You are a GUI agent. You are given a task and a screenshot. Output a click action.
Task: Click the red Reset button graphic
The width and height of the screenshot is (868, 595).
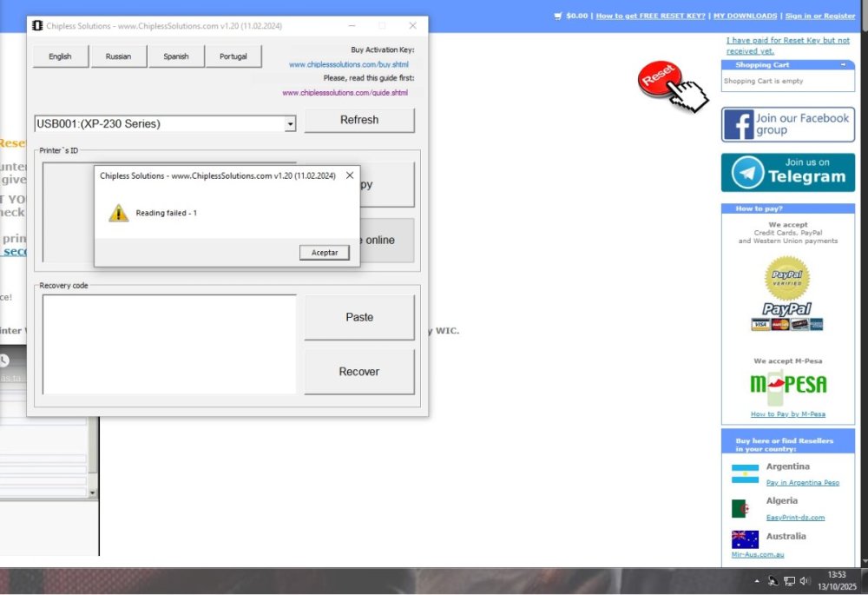pyautogui.click(x=660, y=80)
